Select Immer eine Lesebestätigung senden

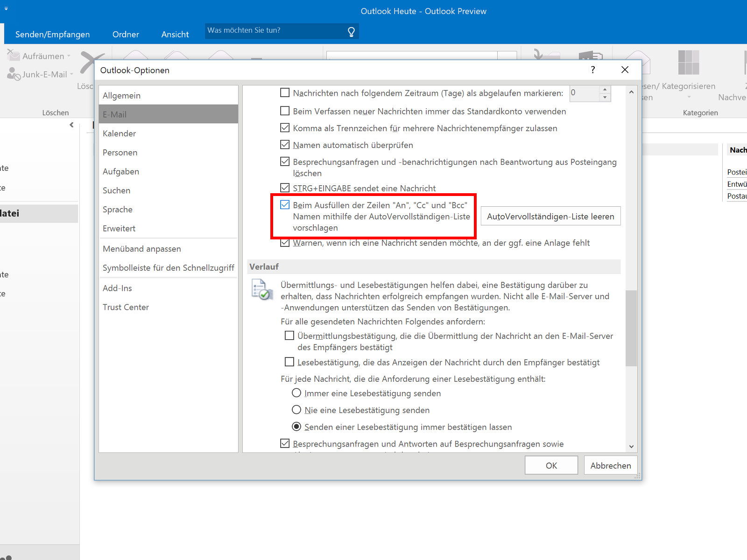[296, 393]
